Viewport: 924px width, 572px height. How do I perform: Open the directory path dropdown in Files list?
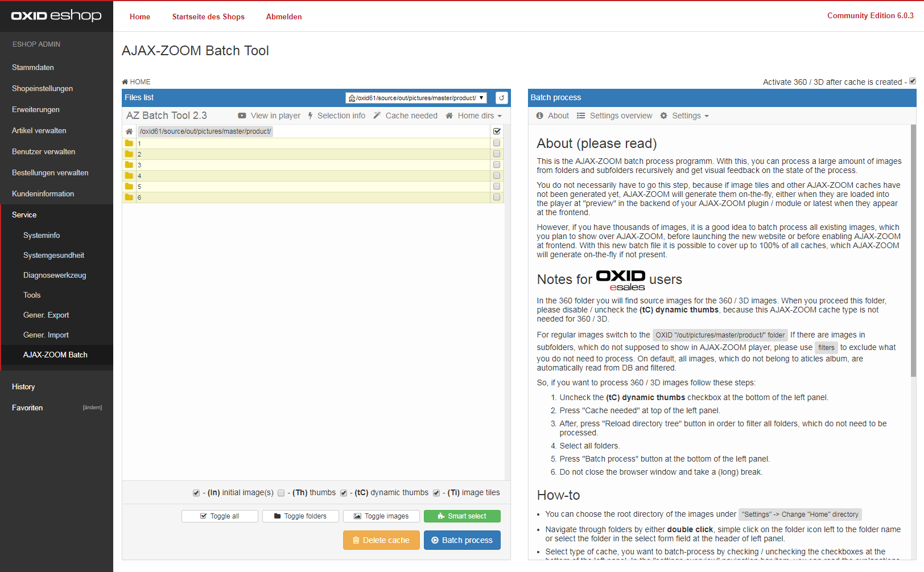point(416,98)
